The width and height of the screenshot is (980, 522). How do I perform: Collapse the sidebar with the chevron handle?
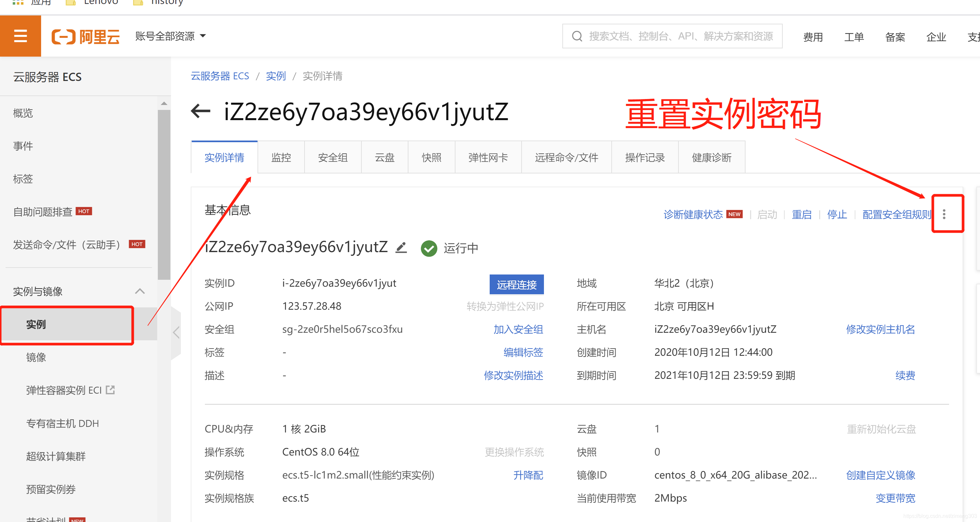tap(176, 332)
